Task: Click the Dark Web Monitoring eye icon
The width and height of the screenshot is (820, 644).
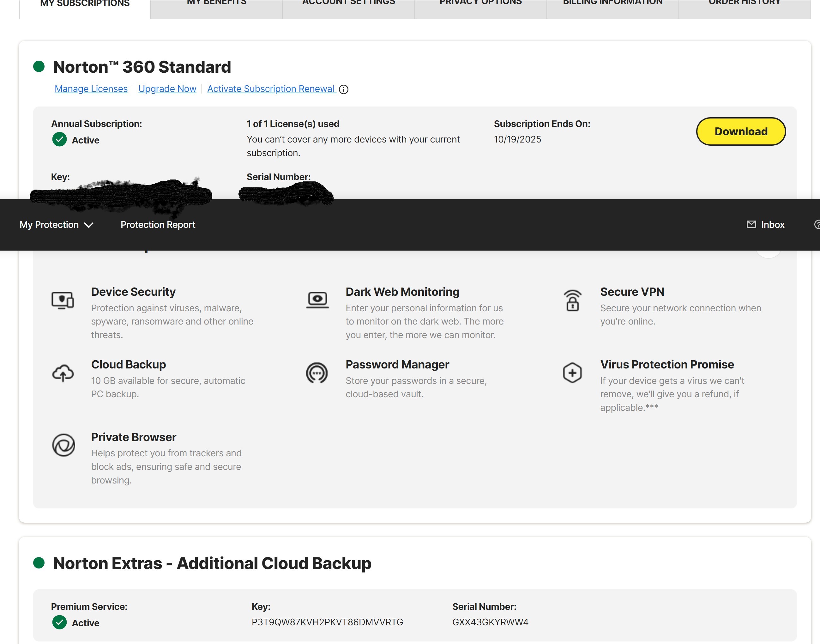Action: [x=317, y=300]
